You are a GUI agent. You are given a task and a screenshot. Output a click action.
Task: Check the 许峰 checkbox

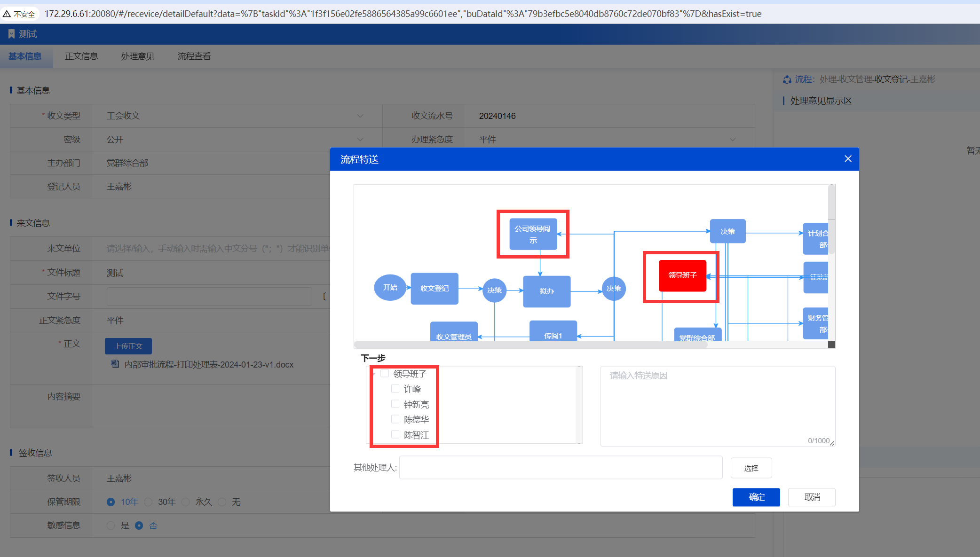(395, 389)
